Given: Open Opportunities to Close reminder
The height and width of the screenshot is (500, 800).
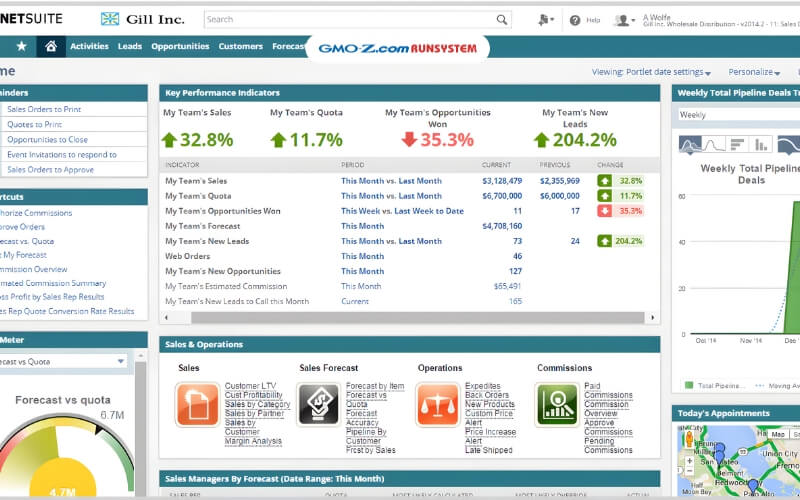Looking at the screenshot, I should [x=47, y=139].
